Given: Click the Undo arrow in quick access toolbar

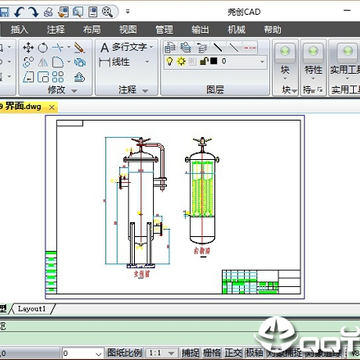Looking at the screenshot, I should point(19,12).
